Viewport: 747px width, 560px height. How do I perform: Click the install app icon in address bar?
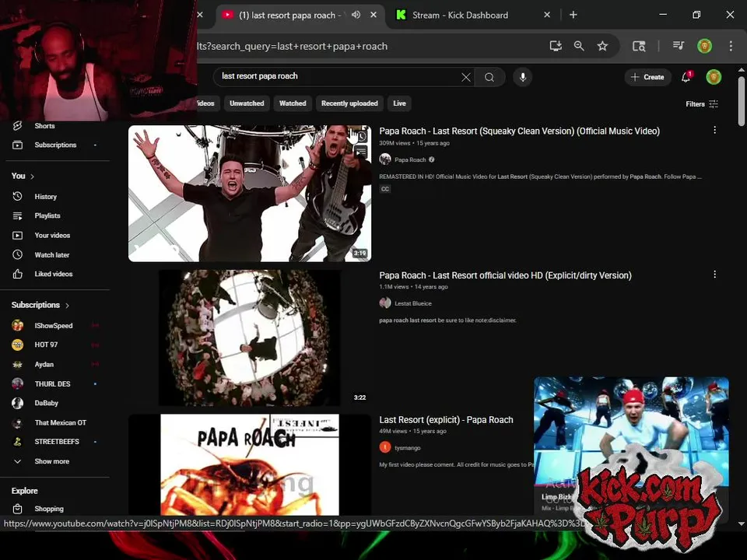[x=556, y=46]
